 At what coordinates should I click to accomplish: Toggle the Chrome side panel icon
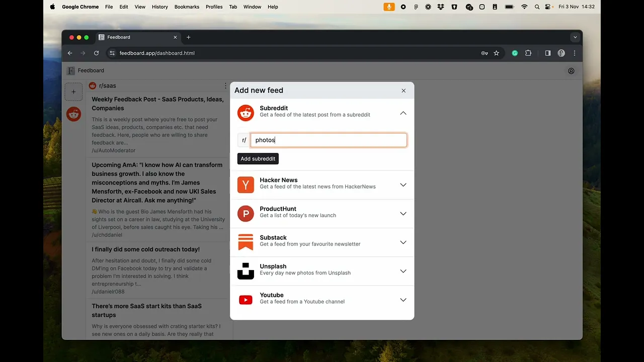click(548, 53)
